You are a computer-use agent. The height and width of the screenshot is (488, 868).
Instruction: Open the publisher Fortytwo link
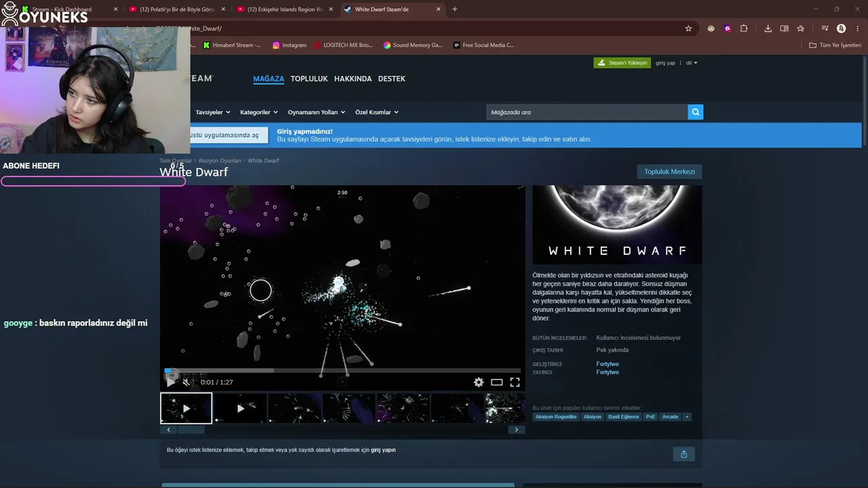[608, 372]
